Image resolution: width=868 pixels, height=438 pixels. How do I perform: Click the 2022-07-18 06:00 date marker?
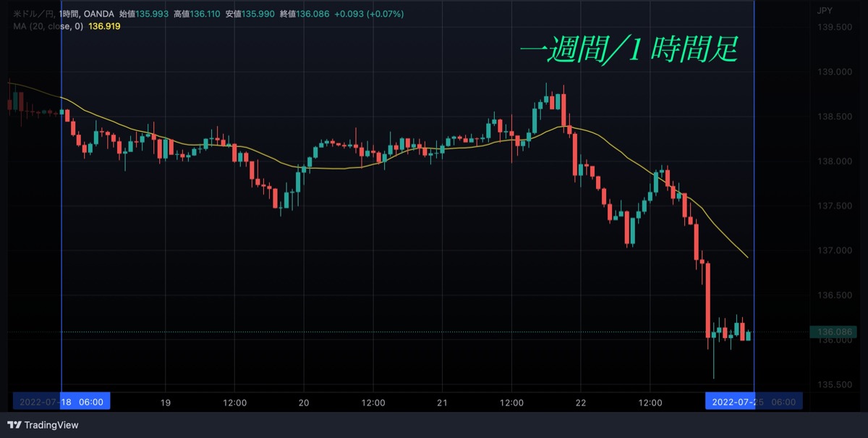tap(61, 402)
